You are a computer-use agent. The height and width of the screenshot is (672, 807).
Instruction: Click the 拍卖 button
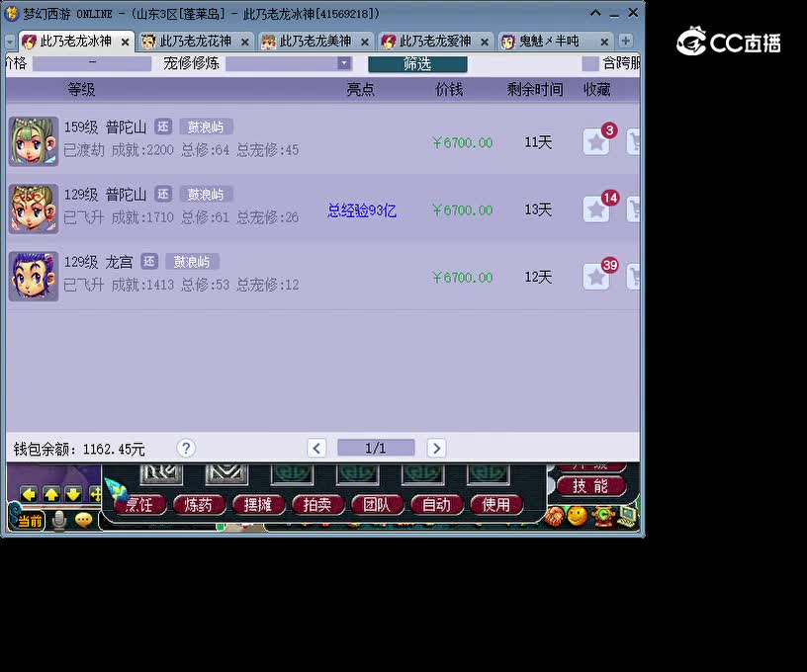317,505
